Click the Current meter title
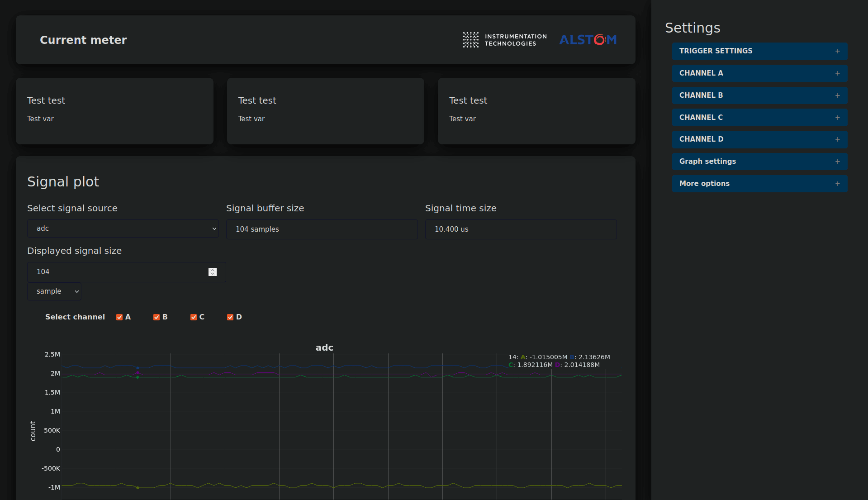This screenshot has height=500, width=868. [x=83, y=40]
